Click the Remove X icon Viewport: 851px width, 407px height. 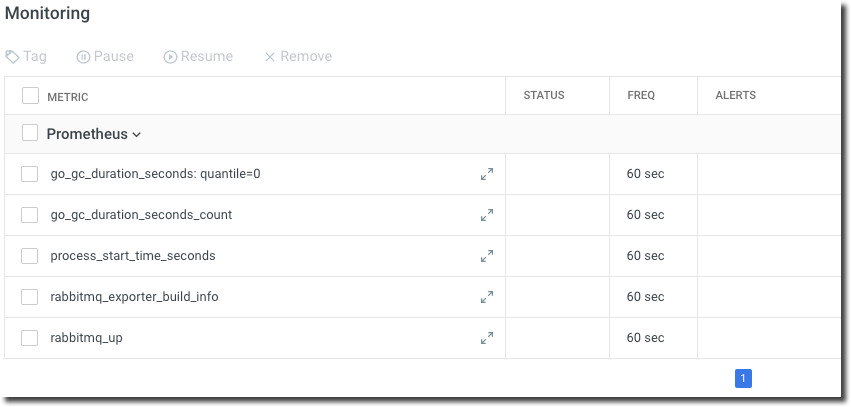coord(269,57)
